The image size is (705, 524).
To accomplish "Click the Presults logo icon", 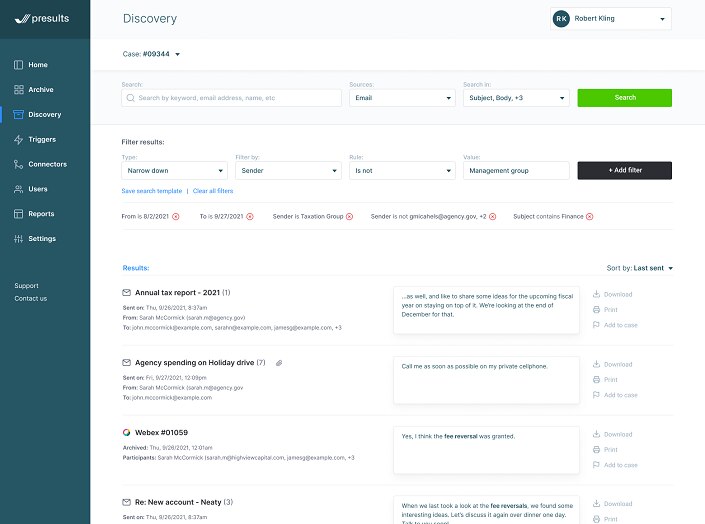I will [21, 18].
